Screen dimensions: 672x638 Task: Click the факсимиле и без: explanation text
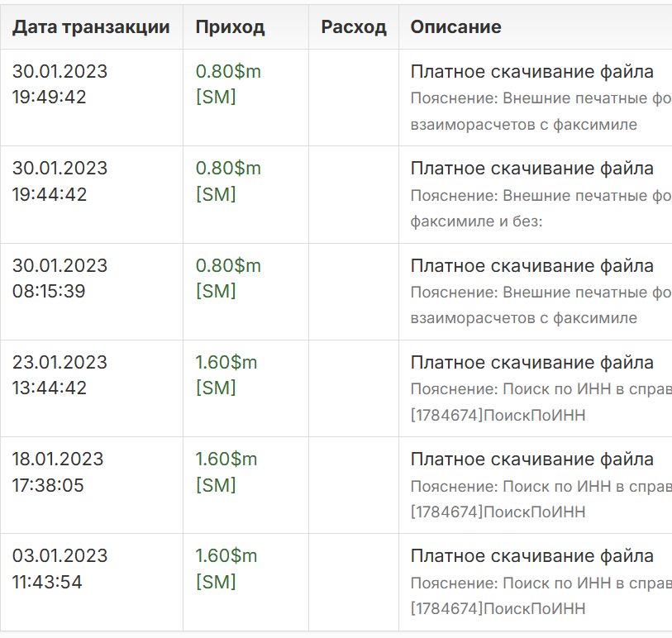[x=476, y=221]
